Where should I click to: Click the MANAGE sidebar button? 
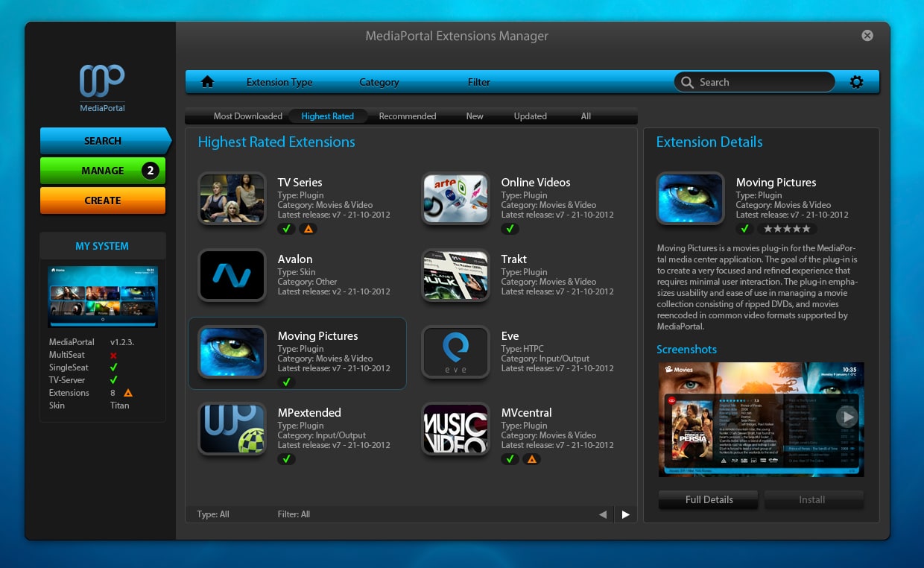[x=103, y=171]
